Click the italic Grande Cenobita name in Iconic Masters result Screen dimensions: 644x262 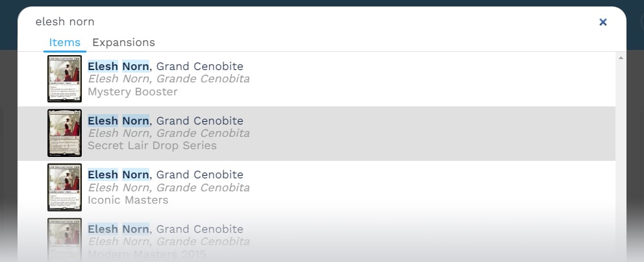pos(168,187)
